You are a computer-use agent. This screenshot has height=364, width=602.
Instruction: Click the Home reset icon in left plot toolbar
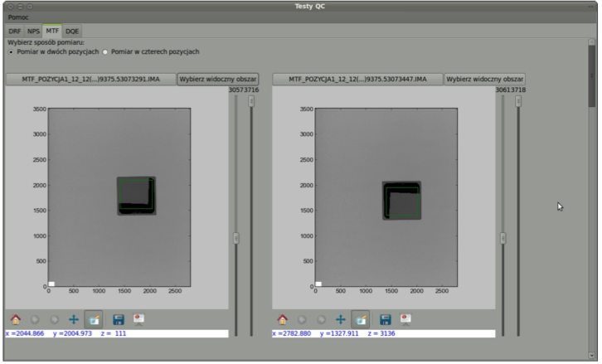tap(15, 318)
